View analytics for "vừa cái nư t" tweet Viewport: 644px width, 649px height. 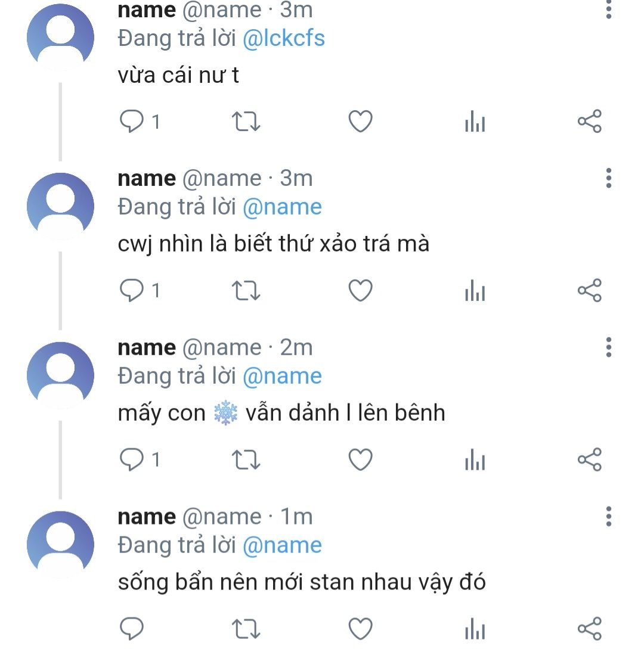point(475,123)
